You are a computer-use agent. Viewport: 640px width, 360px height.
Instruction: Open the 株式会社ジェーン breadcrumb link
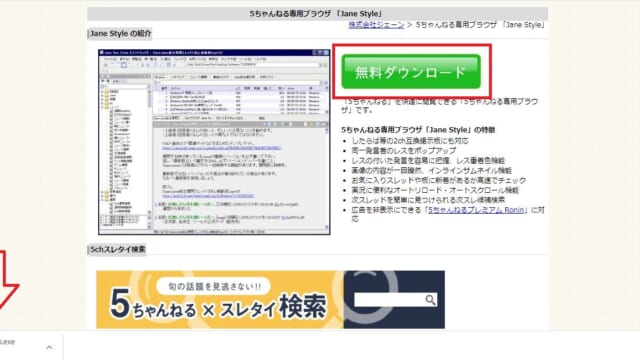(376, 25)
